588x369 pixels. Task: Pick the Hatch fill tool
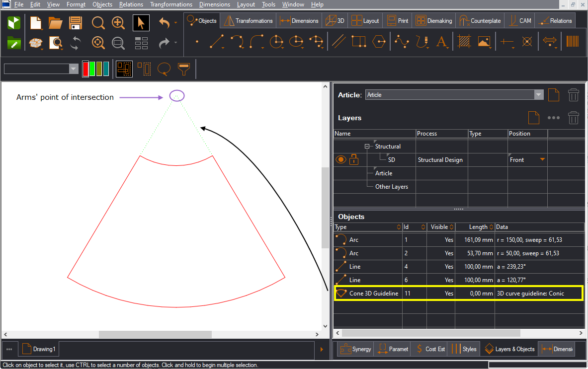pos(464,42)
